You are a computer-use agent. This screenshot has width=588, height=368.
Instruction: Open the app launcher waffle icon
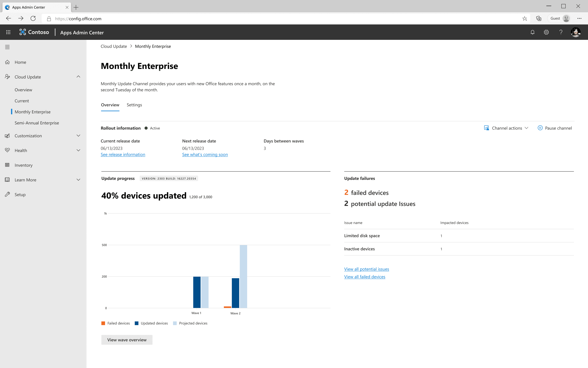pos(8,32)
